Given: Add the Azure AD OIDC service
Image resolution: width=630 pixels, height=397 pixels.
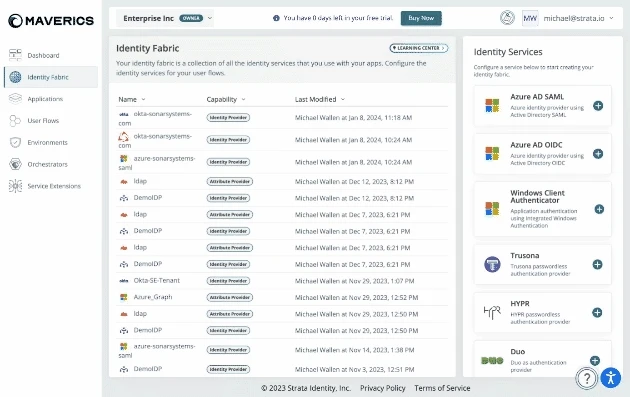Looking at the screenshot, I should [x=598, y=153].
